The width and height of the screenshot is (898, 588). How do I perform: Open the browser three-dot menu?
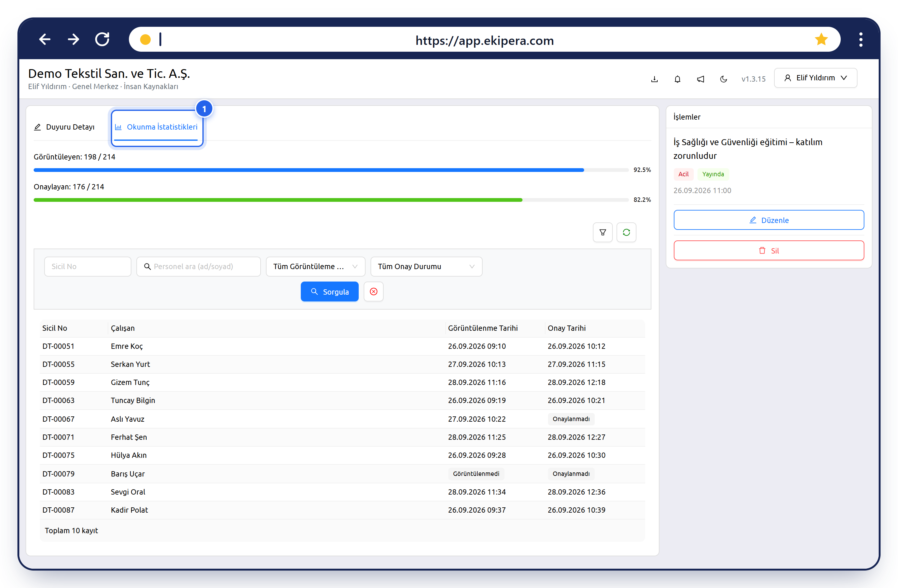click(861, 40)
